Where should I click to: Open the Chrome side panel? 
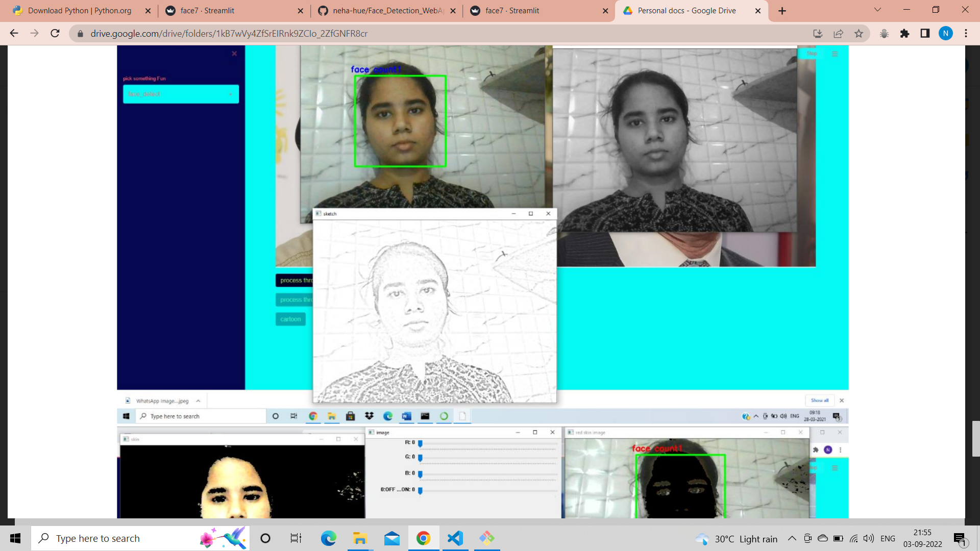[x=925, y=33]
